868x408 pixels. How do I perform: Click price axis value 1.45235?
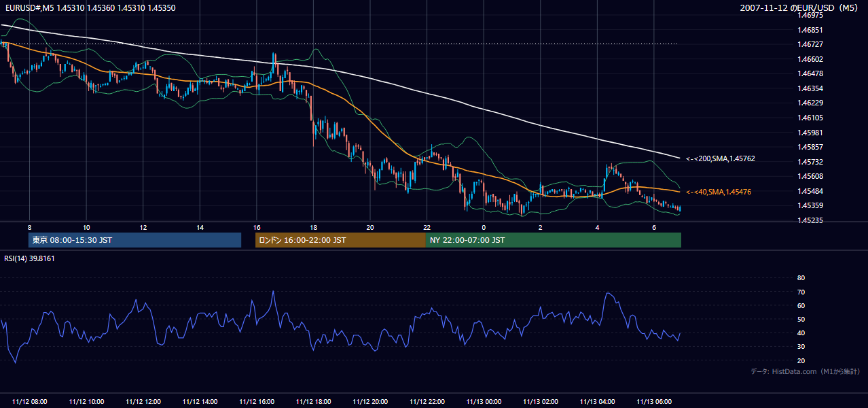811,220
